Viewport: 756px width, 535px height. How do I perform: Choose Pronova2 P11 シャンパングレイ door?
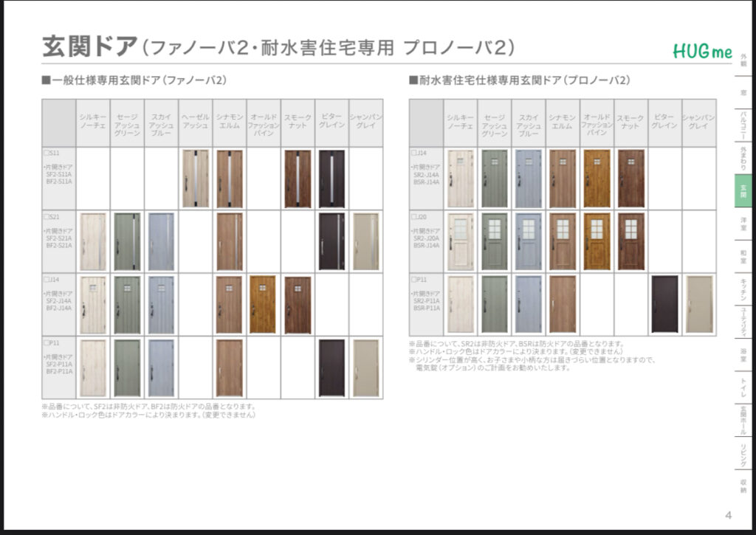point(699,304)
